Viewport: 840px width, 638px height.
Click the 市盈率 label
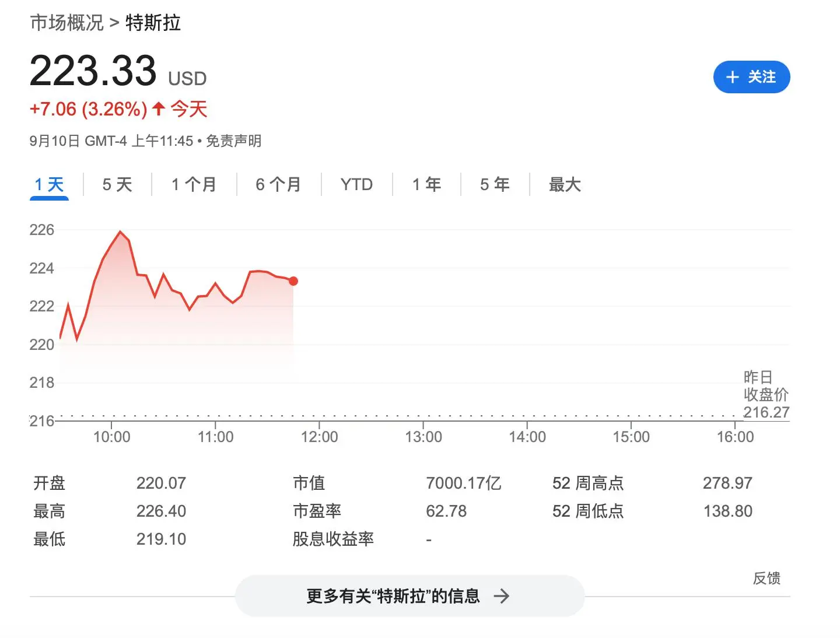(317, 511)
